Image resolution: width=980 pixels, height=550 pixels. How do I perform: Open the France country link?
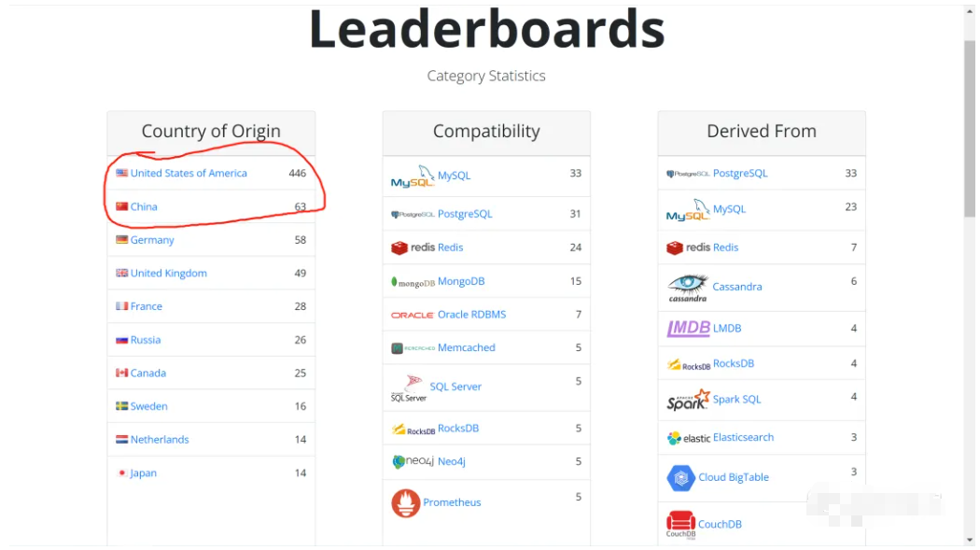coord(147,306)
